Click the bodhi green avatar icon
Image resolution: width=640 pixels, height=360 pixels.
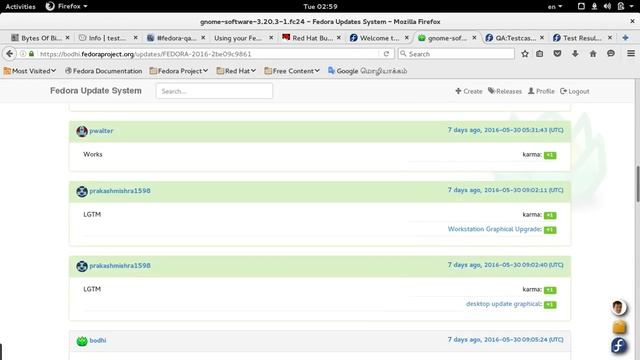click(x=82, y=341)
